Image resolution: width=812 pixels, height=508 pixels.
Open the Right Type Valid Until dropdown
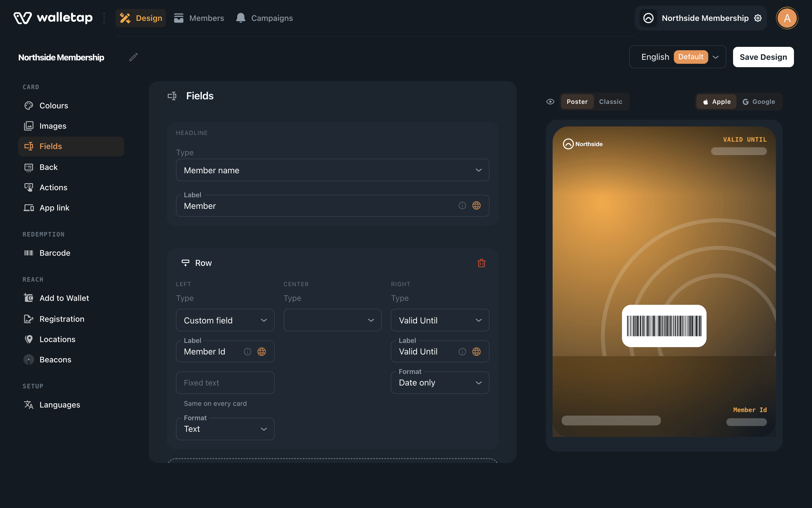(440, 320)
